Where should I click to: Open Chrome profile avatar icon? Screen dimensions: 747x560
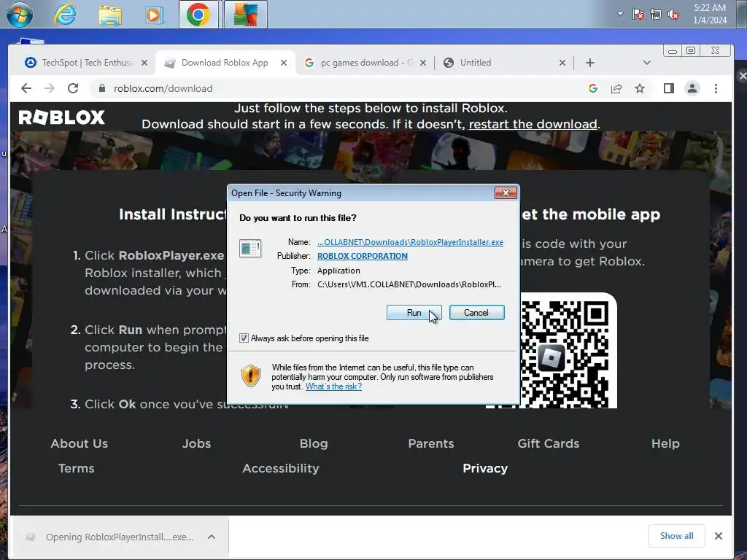click(x=692, y=88)
